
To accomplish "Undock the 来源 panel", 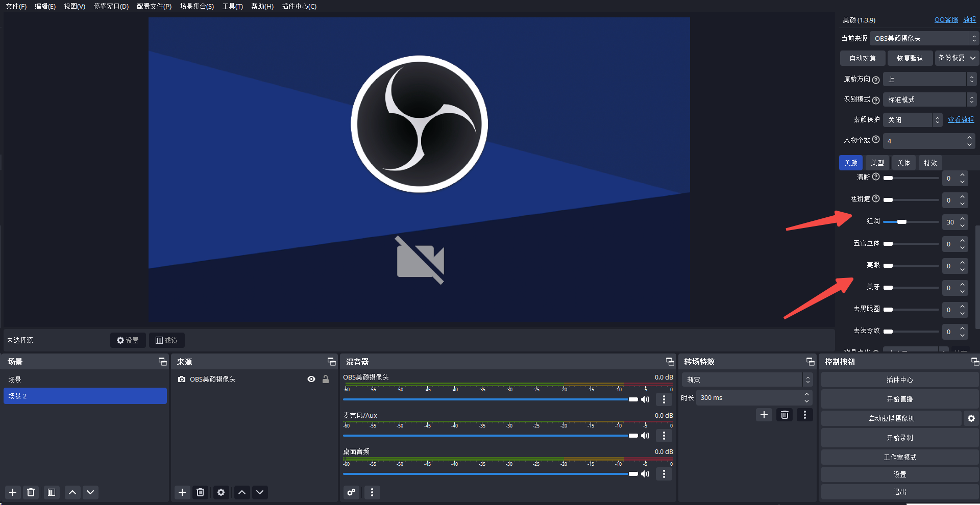I will (332, 362).
